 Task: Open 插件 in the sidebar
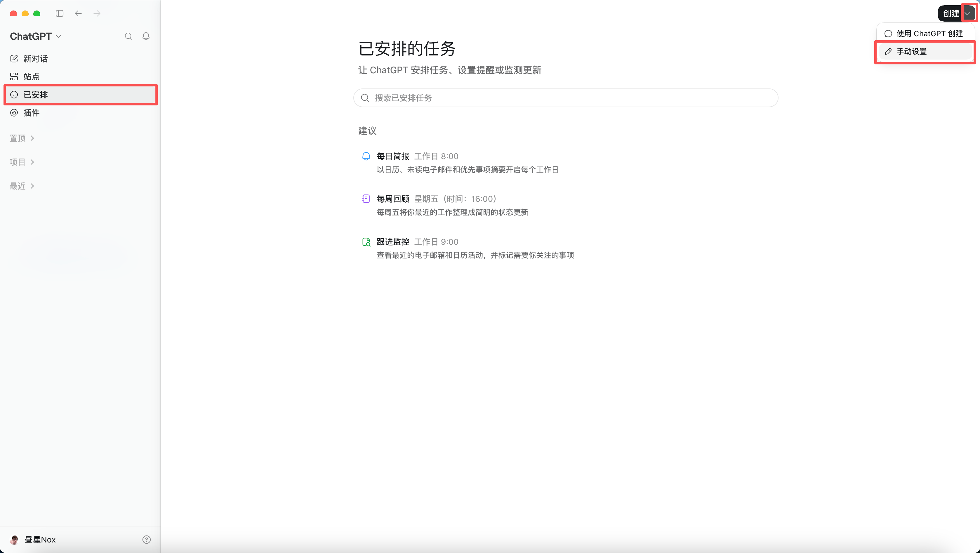coord(81,113)
